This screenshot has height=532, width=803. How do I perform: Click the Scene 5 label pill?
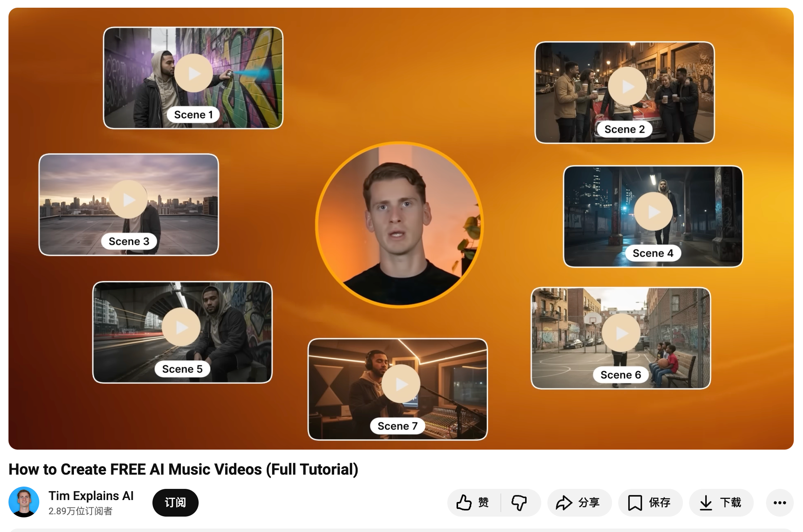182,369
